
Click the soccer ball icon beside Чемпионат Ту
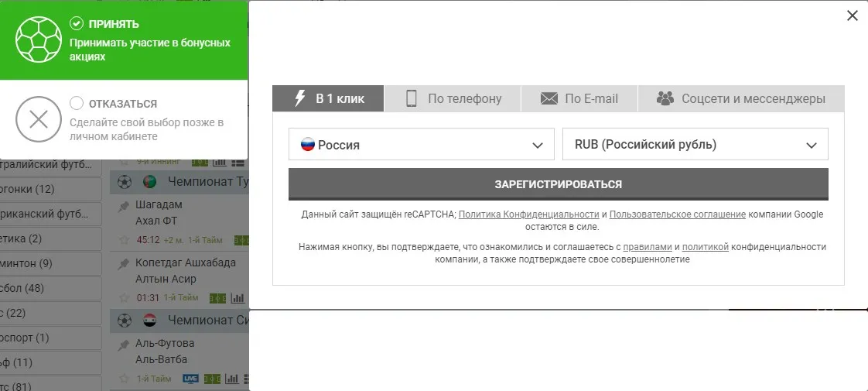pyautogui.click(x=125, y=182)
